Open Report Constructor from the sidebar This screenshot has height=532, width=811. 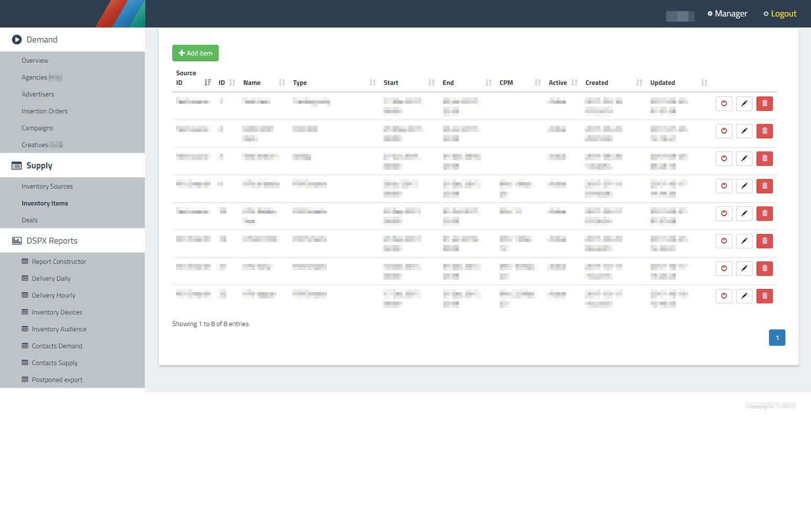(x=59, y=262)
